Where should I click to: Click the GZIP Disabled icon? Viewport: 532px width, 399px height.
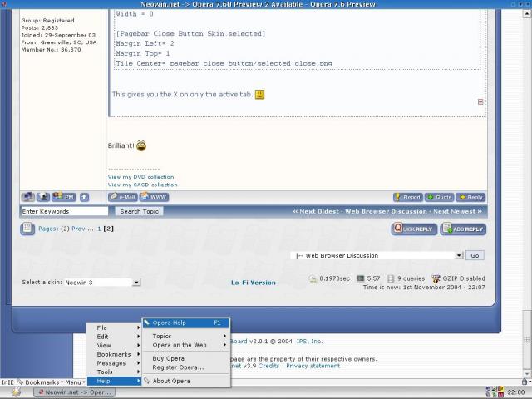pyautogui.click(x=436, y=278)
